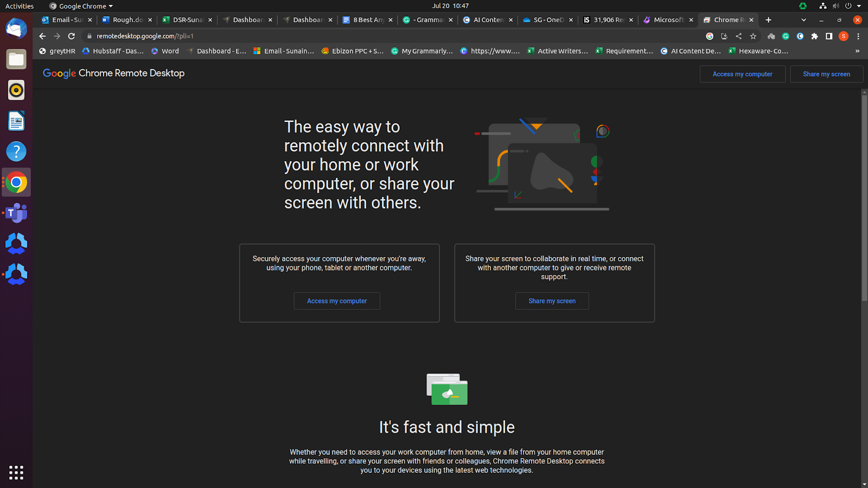Click Access my computer in the header
This screenshot has width=868, height=488.
[742, 74]
